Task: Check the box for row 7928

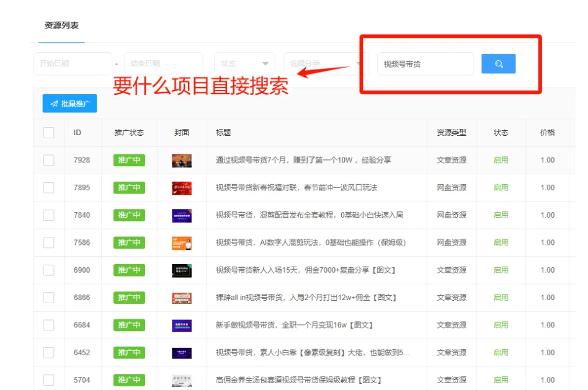Action: 49,160
